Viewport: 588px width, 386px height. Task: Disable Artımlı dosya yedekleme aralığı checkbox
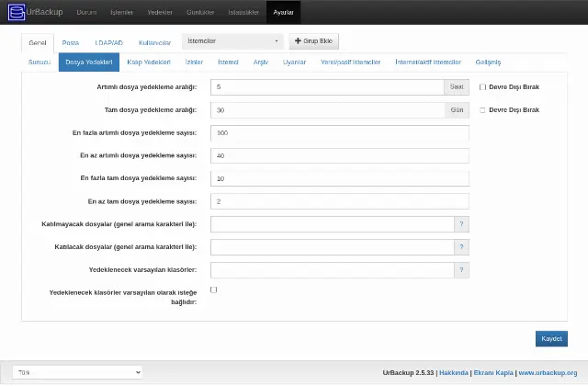point(482,87)
